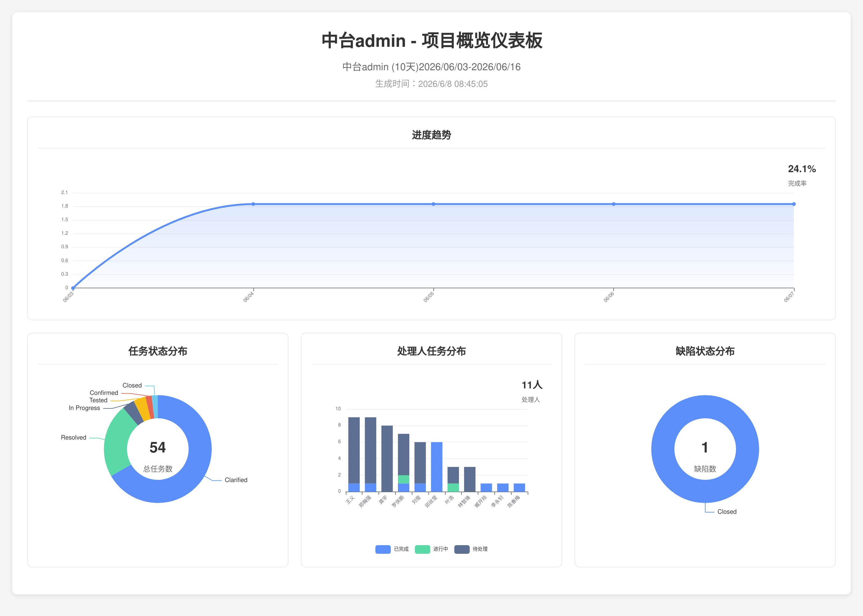
Task: Click the 陈春梅 axis label
Action: pos(513,501)
